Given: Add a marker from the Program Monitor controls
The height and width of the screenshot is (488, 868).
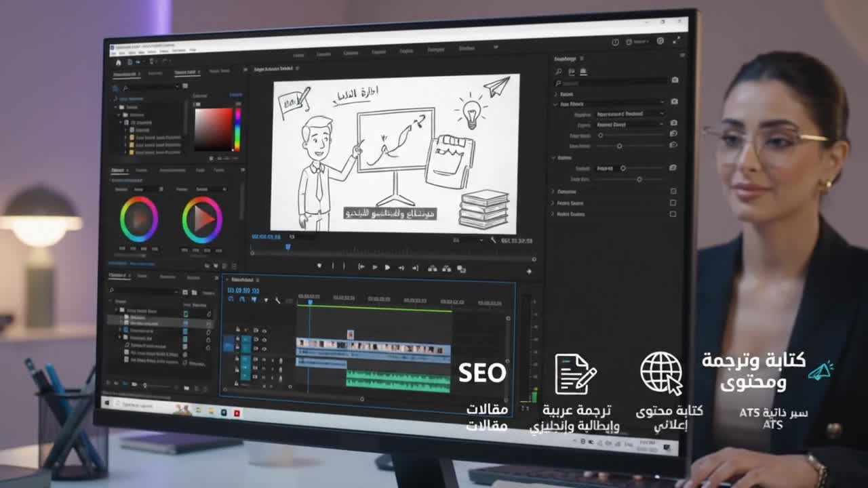Looking at the screenshot, I should click(x=319, y=266).
